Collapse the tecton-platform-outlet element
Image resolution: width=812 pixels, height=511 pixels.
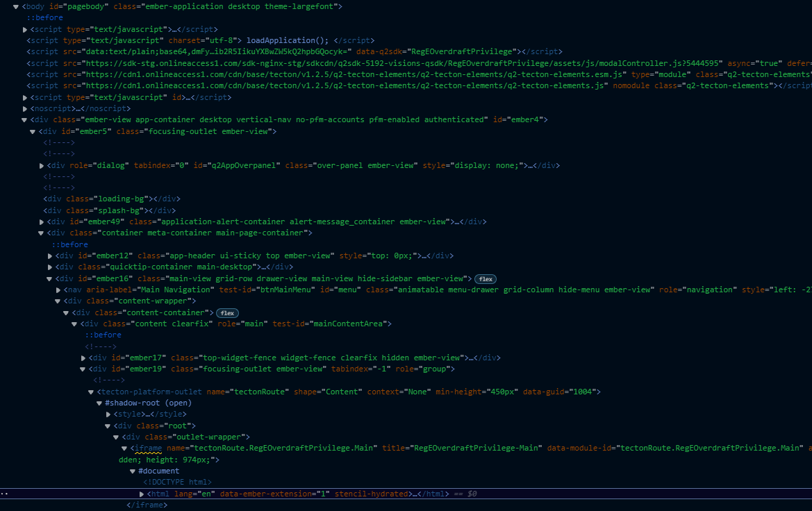(90, 392)
